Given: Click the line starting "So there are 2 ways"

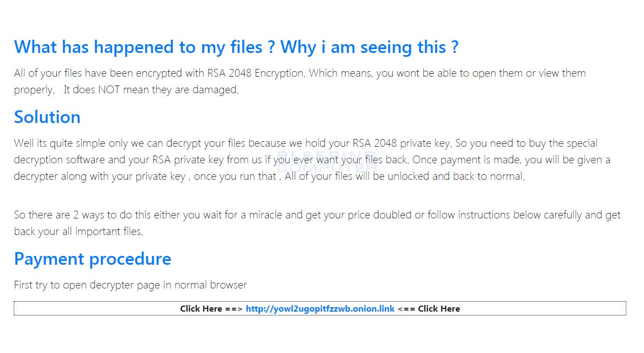Looking at the screenshot, I should point(317,215).
